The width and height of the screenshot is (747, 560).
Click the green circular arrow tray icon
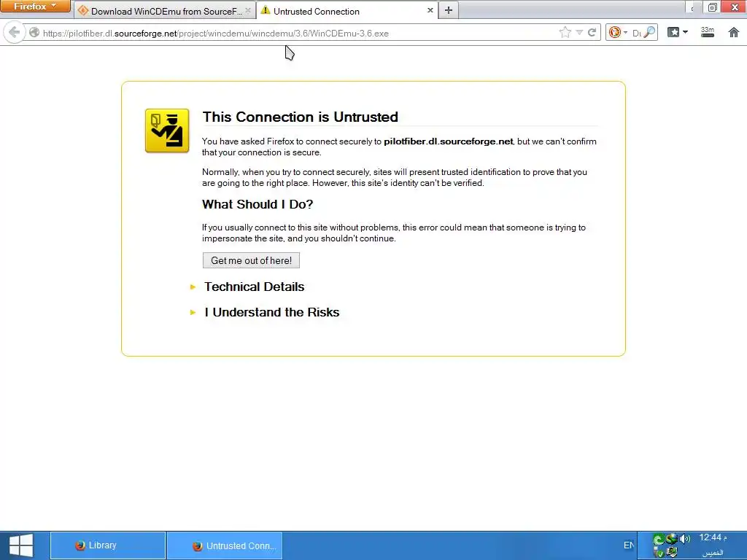(659, 540)
